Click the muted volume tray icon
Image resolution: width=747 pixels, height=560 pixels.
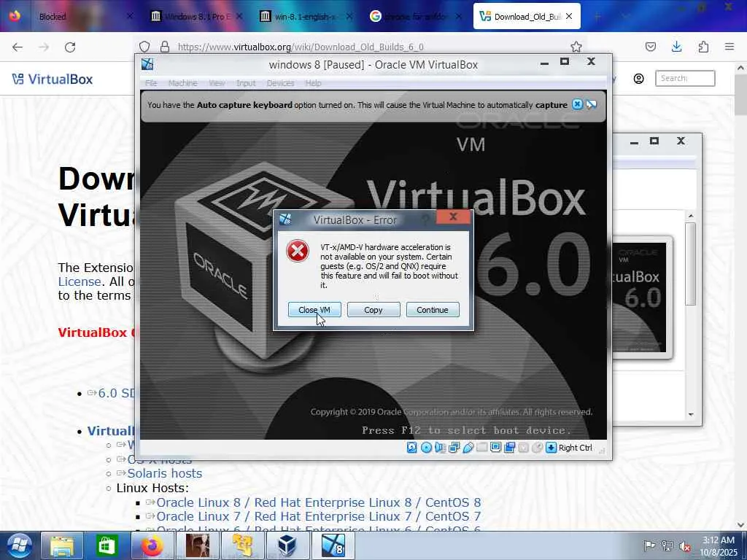pos(685,546)
